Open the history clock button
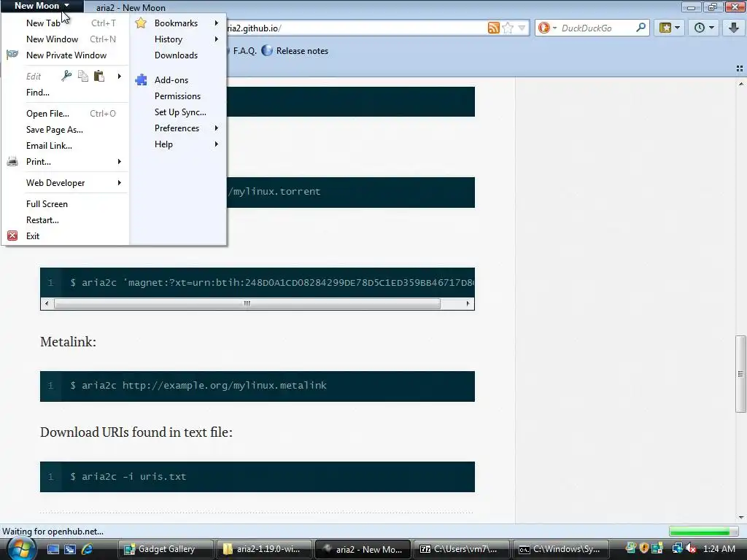This screenshot has width=747, height=560. tap(704, 28)
